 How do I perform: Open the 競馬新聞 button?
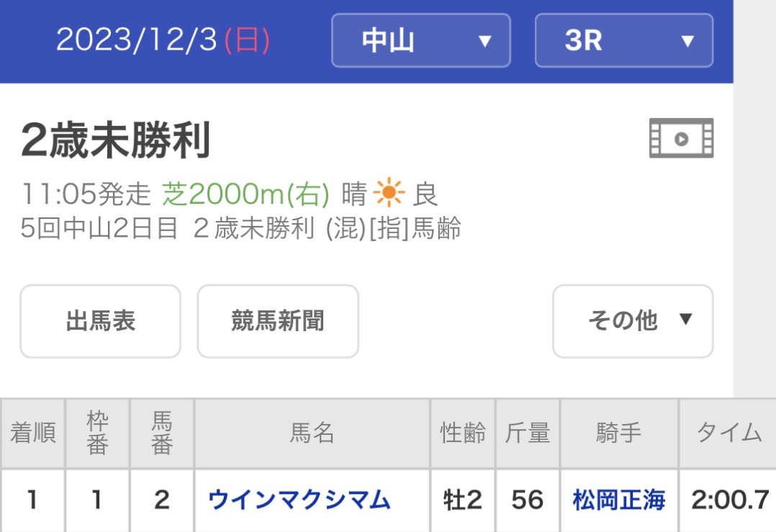[x=278, y=321]
